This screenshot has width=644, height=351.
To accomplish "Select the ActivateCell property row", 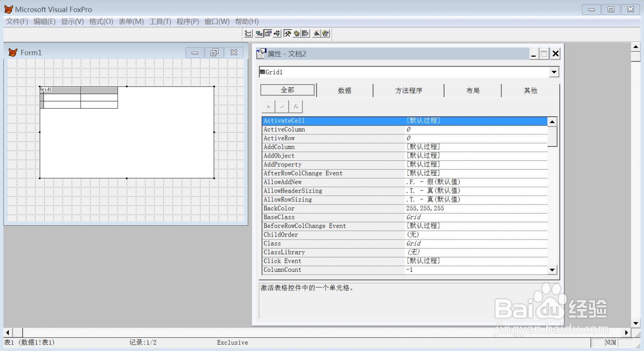I will click(405, 121).
